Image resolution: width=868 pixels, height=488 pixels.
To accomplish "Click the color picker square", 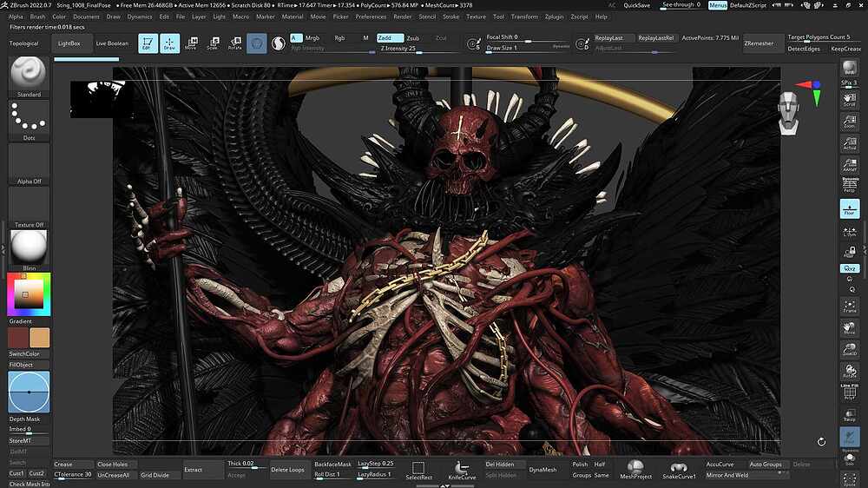I will point(29,294).
